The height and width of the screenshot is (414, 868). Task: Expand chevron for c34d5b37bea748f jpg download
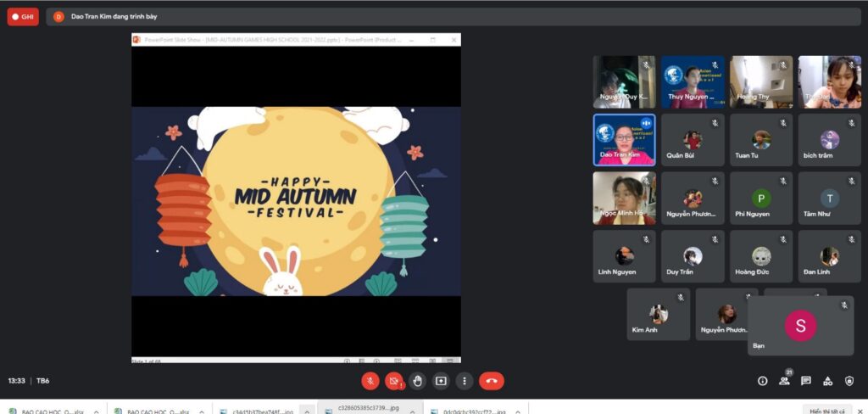tap(308, 411)
